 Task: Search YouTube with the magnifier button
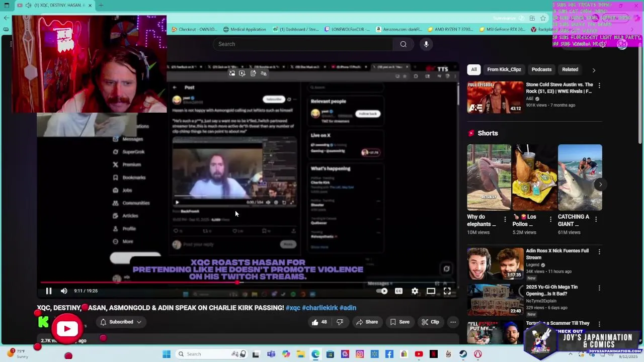coord(403,44)
